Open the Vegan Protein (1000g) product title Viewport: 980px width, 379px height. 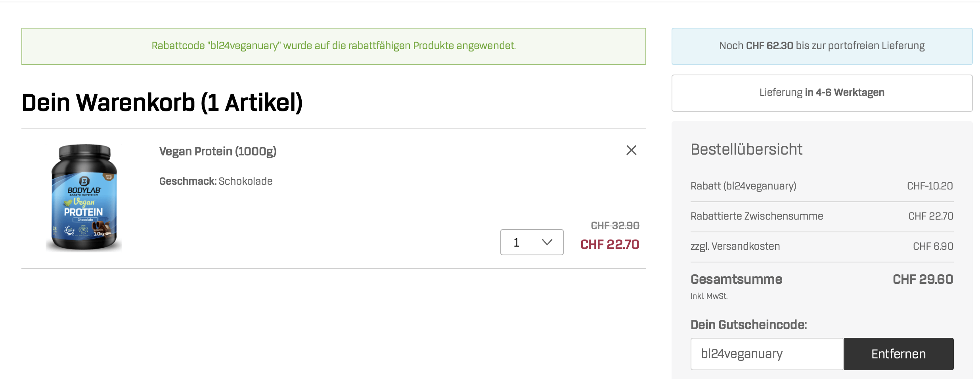click(x=218, y=151)
